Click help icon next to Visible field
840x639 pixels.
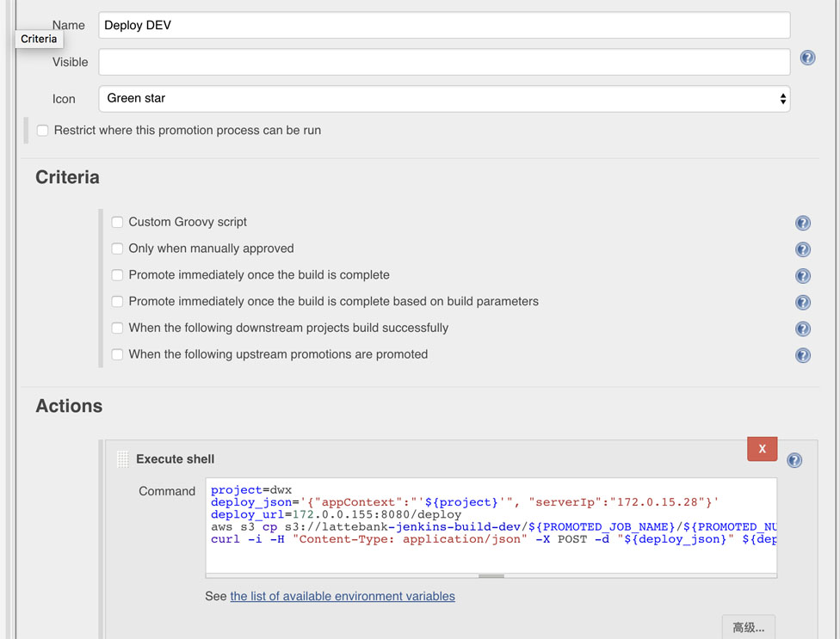click(x=807, y=58)
